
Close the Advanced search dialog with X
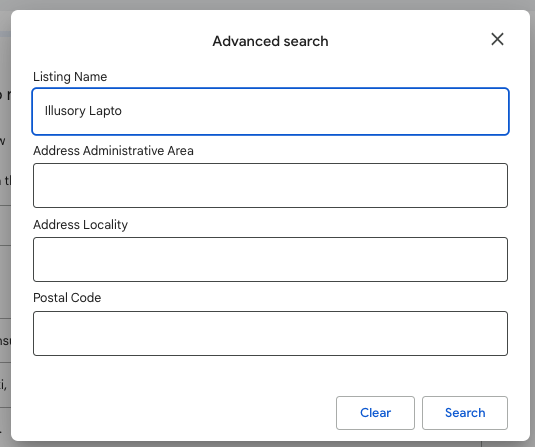click(x=497, y=39)
